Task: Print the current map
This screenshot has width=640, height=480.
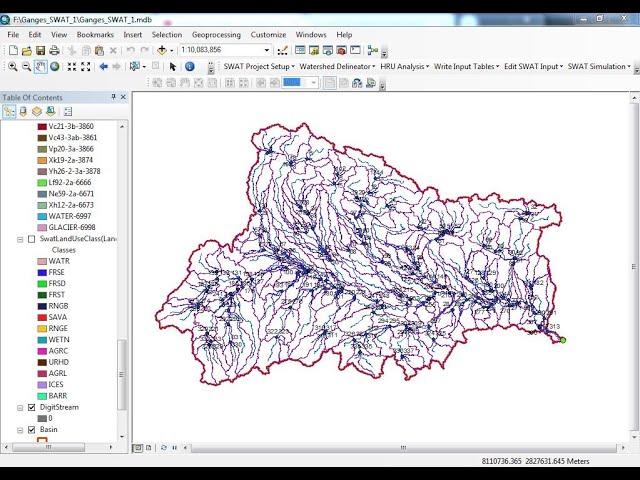Action: (54, 50)
